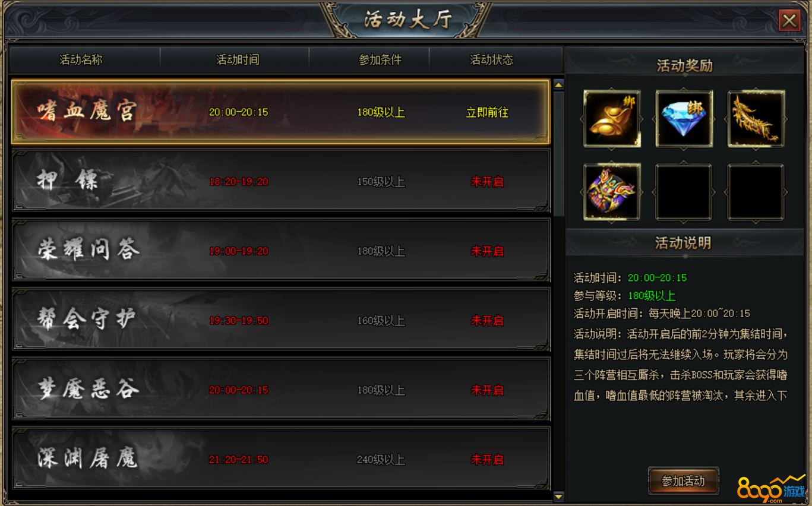Click the scrollbar up arrow
This screenshot has height=506, width=812.
click(x=558, y=85)
